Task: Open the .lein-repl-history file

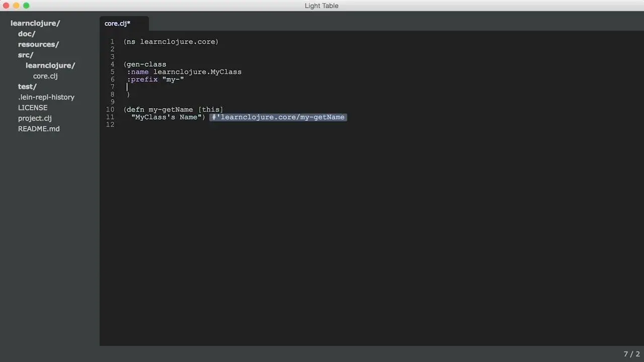Action: 46,97
